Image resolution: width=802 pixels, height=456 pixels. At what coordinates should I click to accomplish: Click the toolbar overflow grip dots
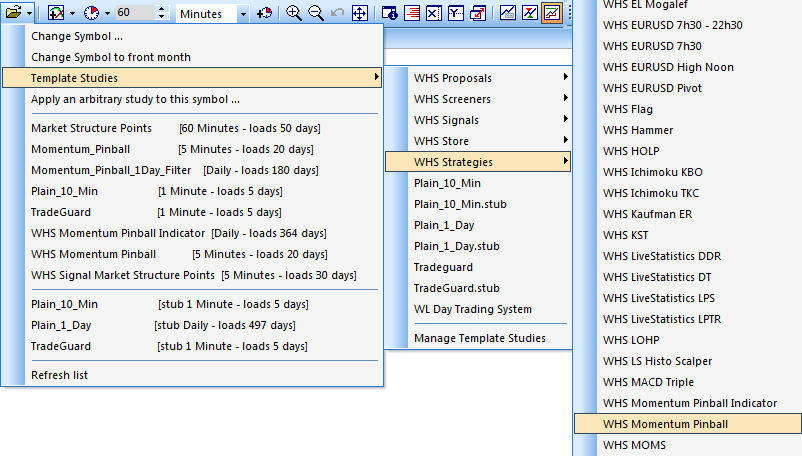(569, 13)
